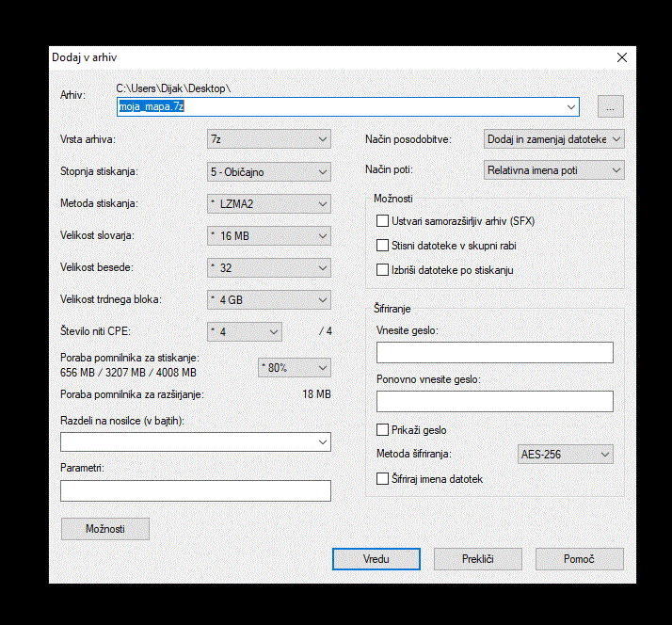Enable Izbriši datoteke po stiskanju checkbox
Screen dimensions: 672x625
click(382, 270)
